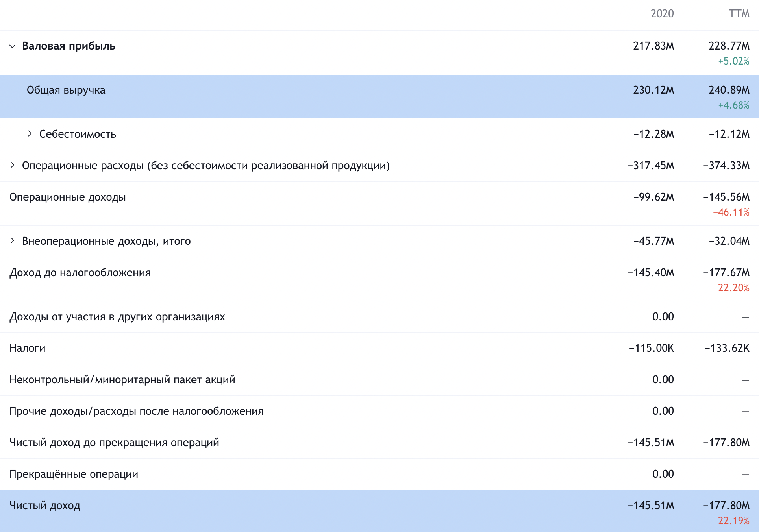Image resolution: width=759 pixels, height=532 pixels.
Task: Click the Валовая прибыль row label
Action: coord(68,46)
